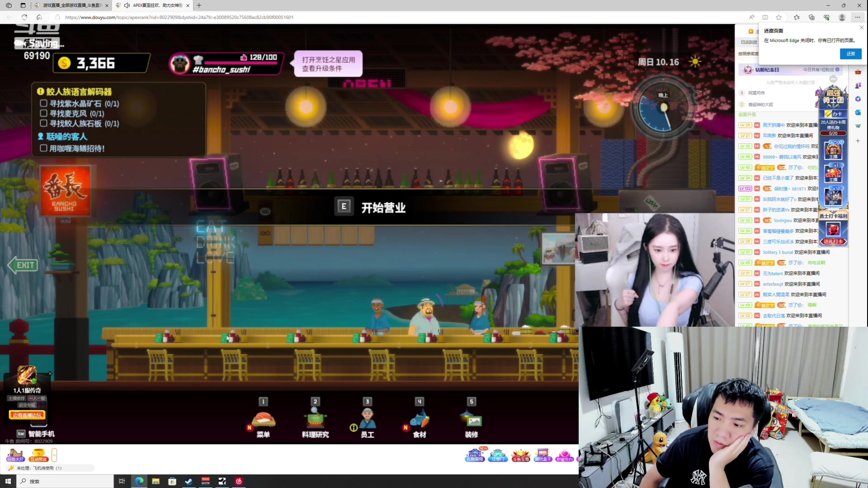
Task: Open the 礼物展馆 gift gallery icon
Action: 475,455
